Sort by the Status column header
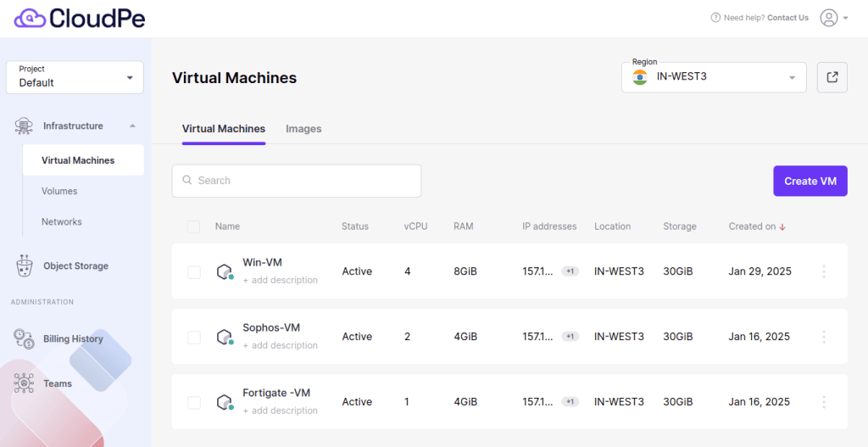Screen dimensions: 868x447 point(355,226)
